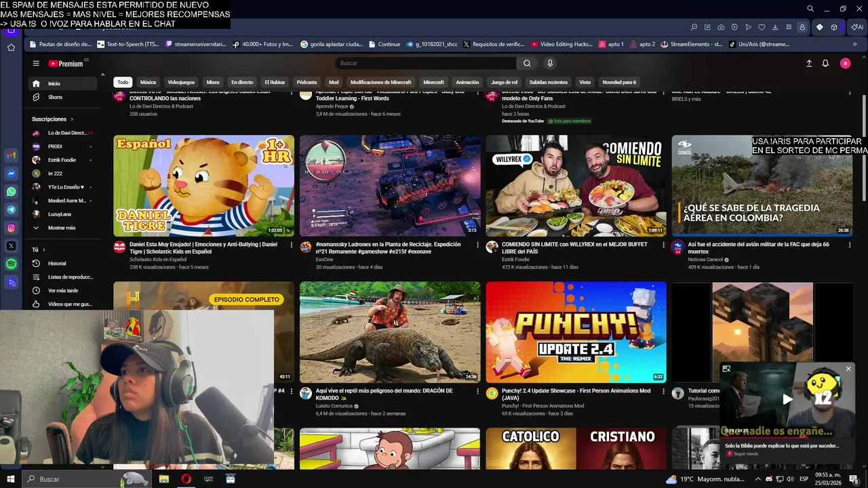Select the Novedad para ti chip

[619, 82]
